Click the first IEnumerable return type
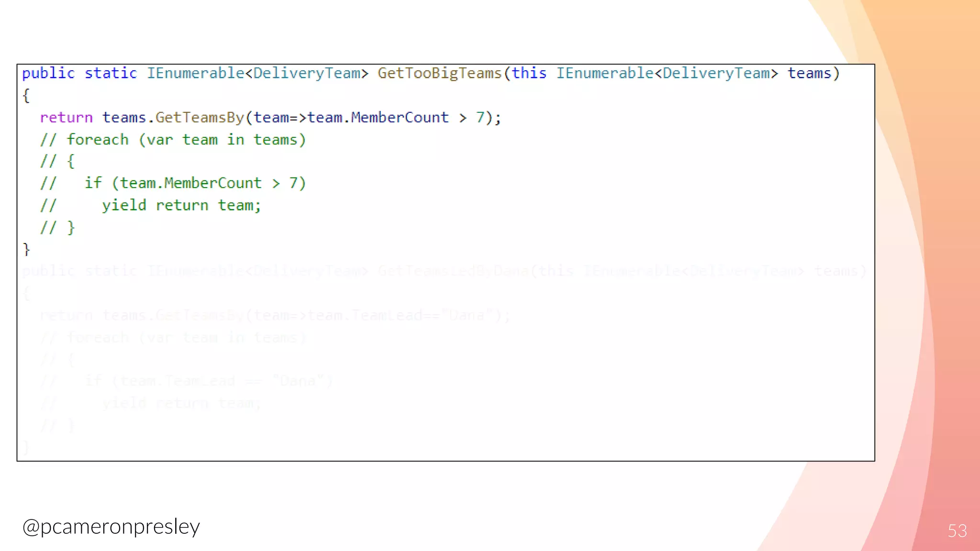 195,73
